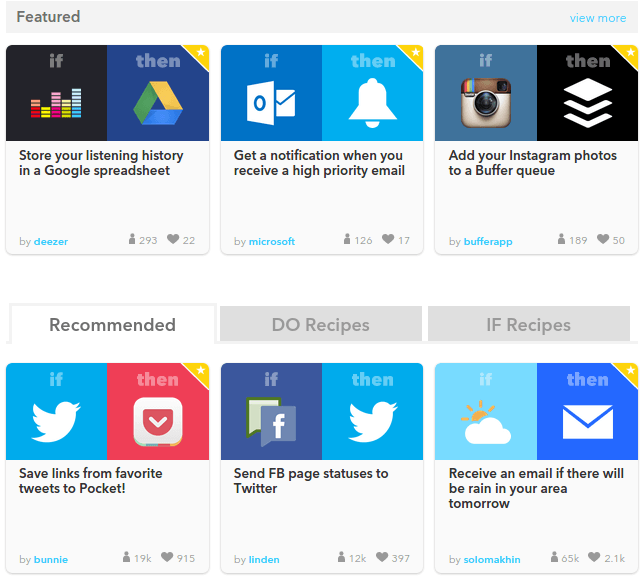Switch to the DO Recipes tab

click(321, 324)
